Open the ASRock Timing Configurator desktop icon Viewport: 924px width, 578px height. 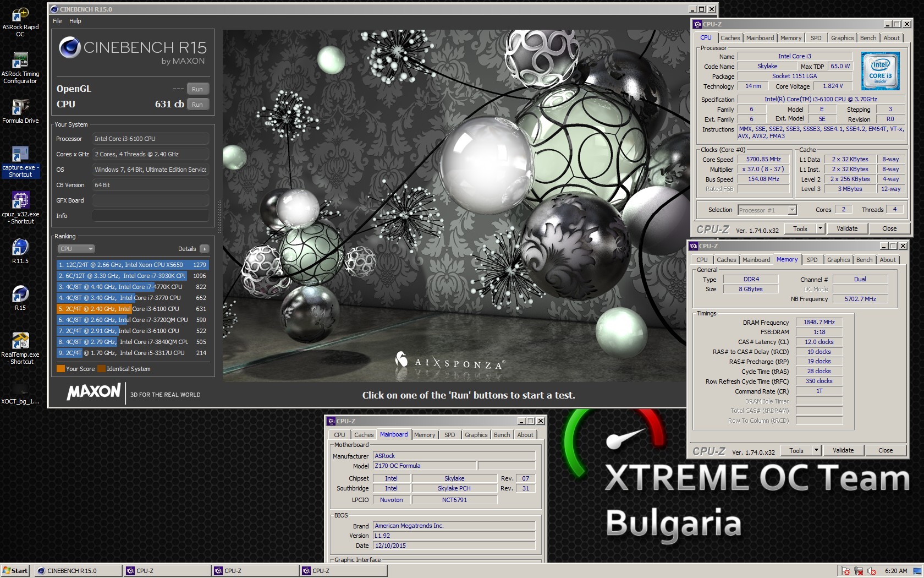pyautogui.click(x=20, y=68)
